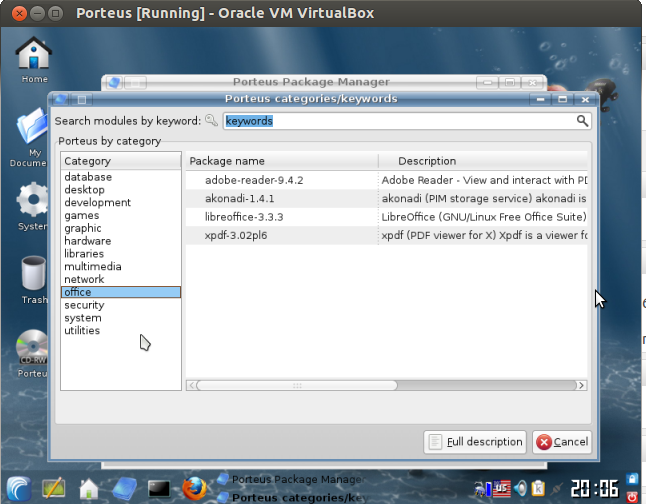This screenshot has height=504, width=646.
Task: Select the network category
Action: pos(121,279)
